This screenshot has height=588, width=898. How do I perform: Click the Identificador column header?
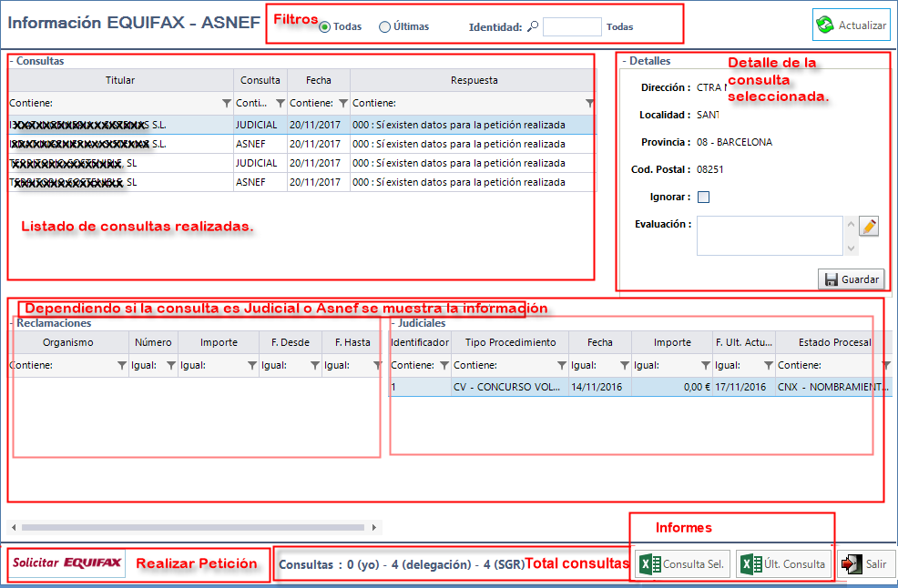pos(420,342)
